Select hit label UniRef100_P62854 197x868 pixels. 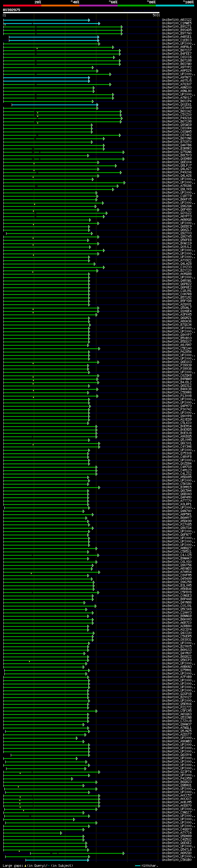(x=177, y=352)
